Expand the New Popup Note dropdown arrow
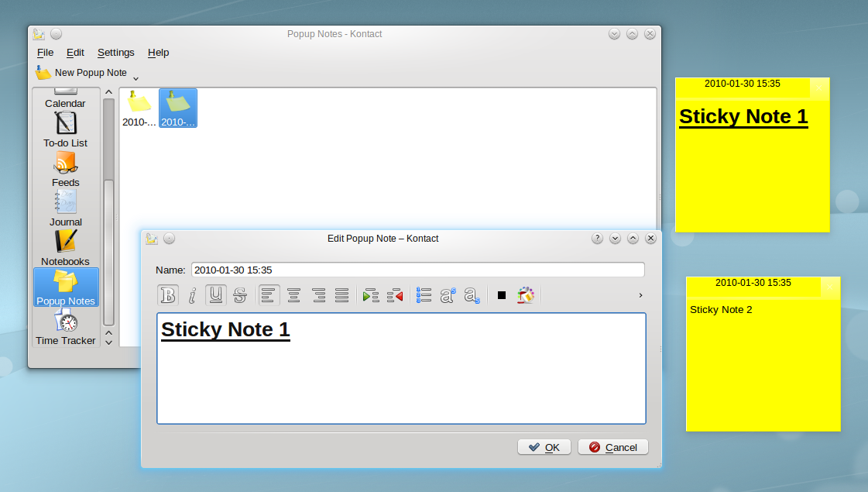Image resolution: width=868 pixels, height=492 pixels. [136, 78]
